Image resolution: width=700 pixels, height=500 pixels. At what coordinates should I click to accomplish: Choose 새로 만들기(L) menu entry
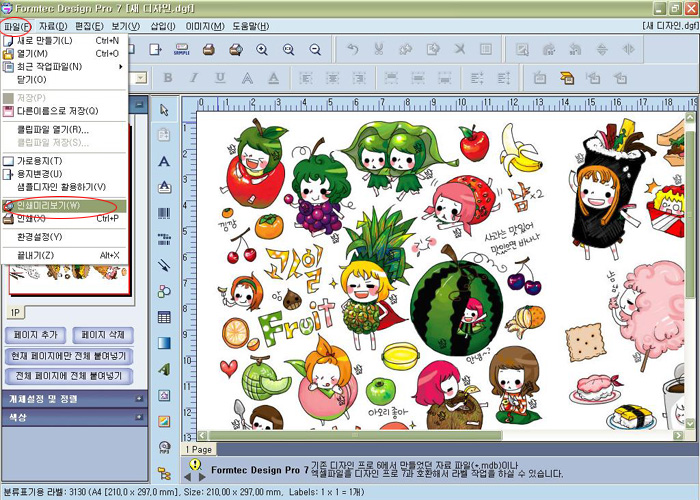pos(64,41)
